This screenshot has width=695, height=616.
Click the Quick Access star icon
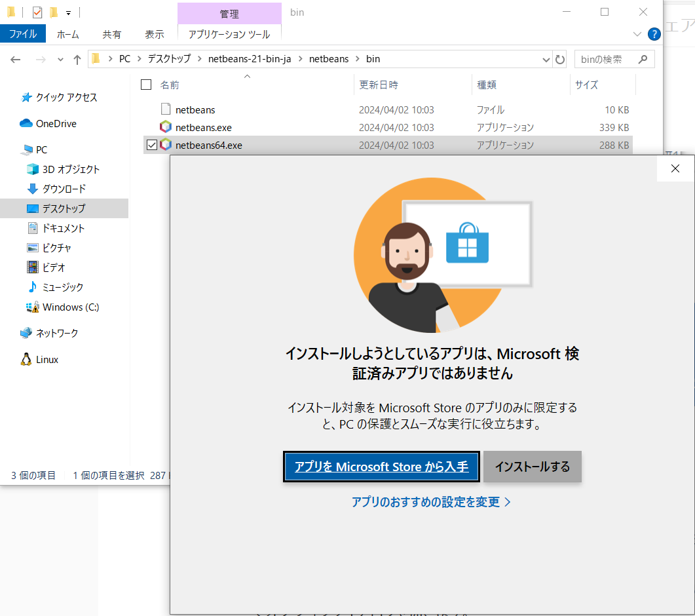[x=27, y=97]
